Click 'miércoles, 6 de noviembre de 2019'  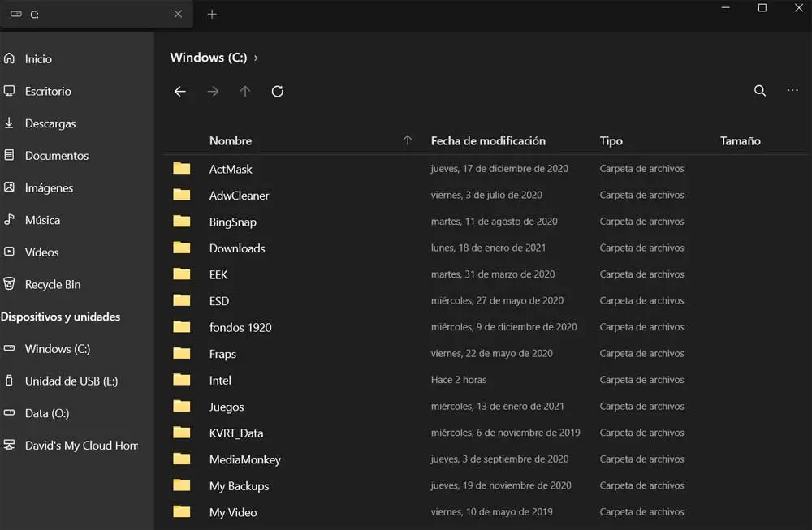tap(505, 433)
